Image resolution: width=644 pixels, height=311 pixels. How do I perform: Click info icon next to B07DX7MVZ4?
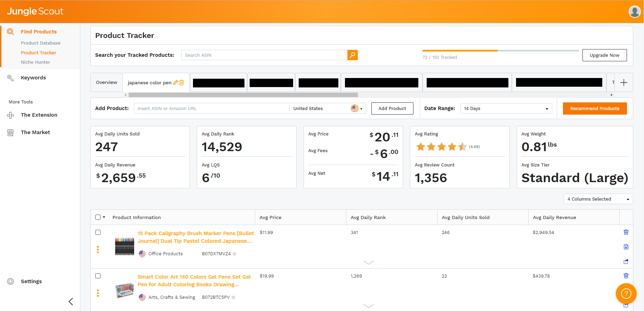click(x=234, y=254)
